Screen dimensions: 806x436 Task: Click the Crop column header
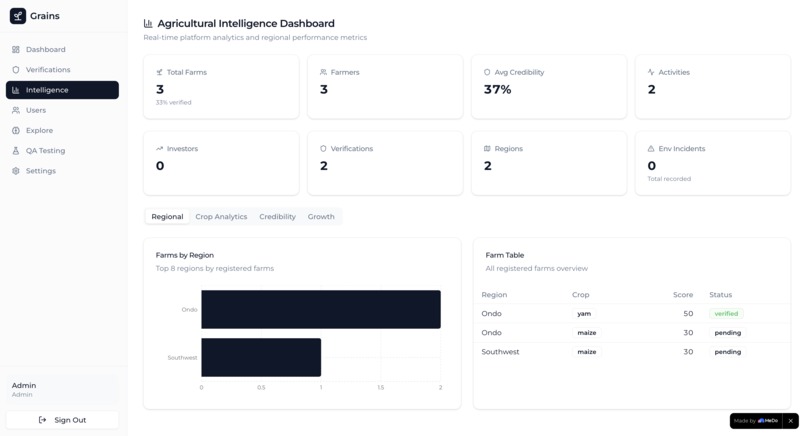click(580, 295)
